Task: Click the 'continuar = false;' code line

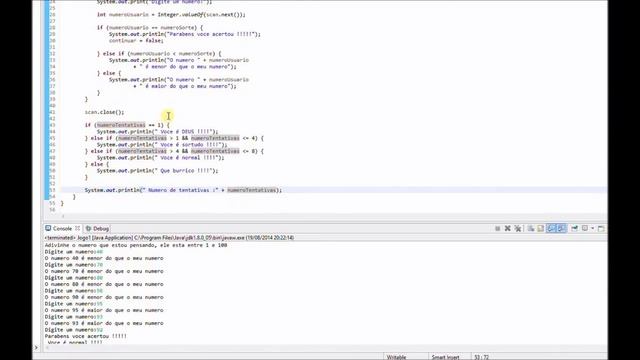Action: click(x=136, y=41)
